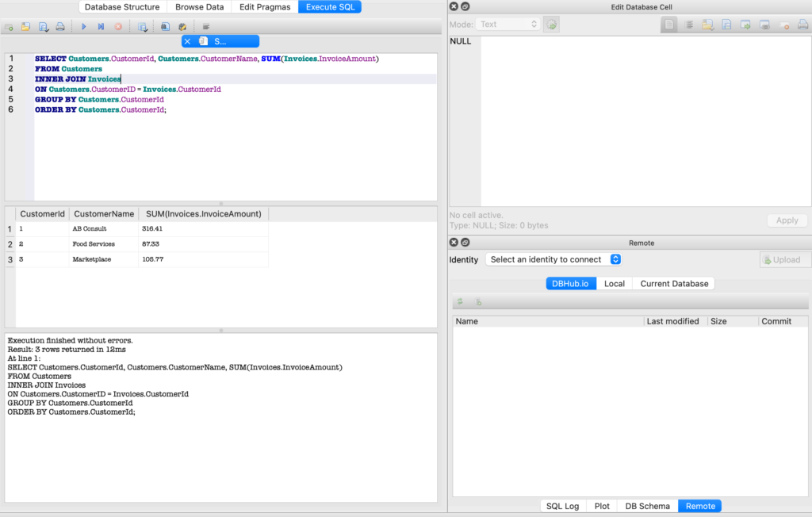This screenshot has width=812, height=517.
Task: Select the Remote bottom tab
Action: point(700,506)
